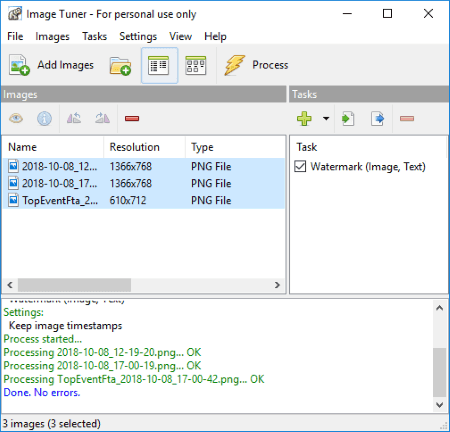Click the Add Folder icon
Screen dimensions: 450x432
120,65
